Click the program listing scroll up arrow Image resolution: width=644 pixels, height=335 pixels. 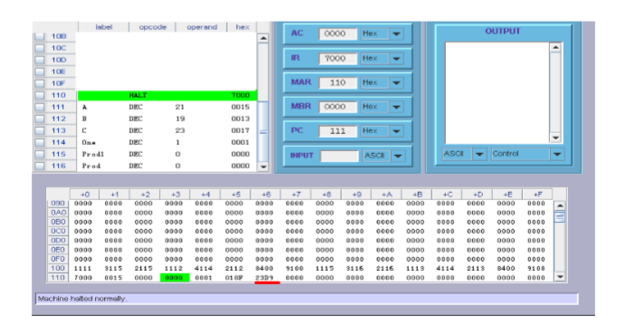263,38
